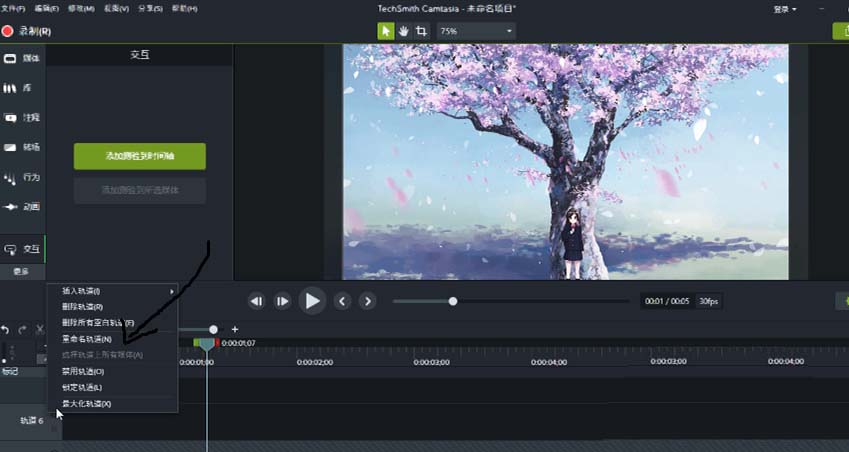Activate the green arrow select tool
Image resolution: width=849 pixels, height=452 pixels.
(x=386, y=31)
